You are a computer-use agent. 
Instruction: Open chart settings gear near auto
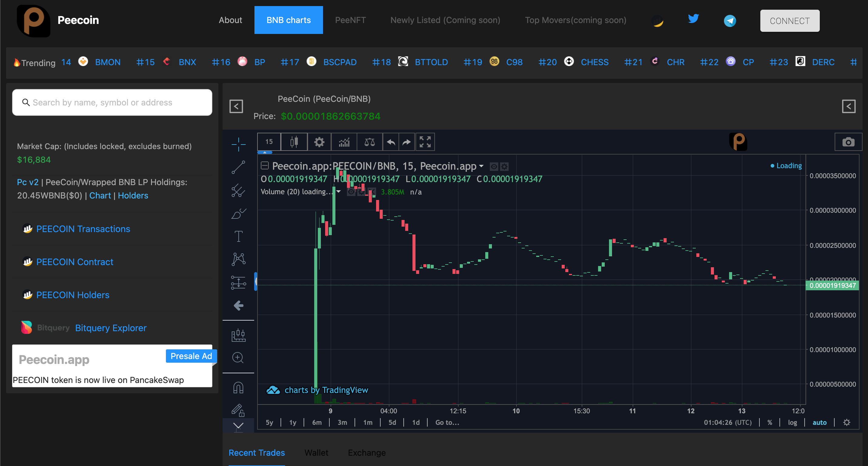[x=846, y=422]
